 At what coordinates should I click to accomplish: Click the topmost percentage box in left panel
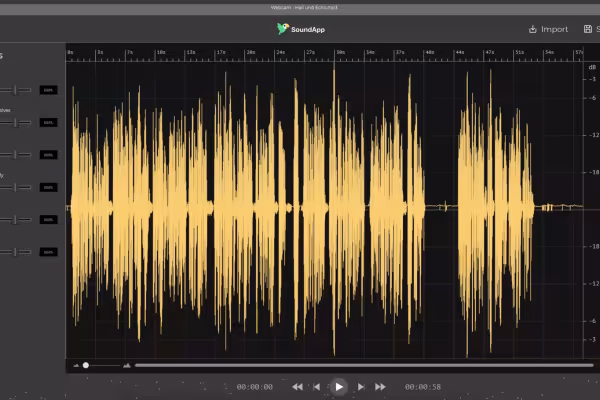coord(49,90)
